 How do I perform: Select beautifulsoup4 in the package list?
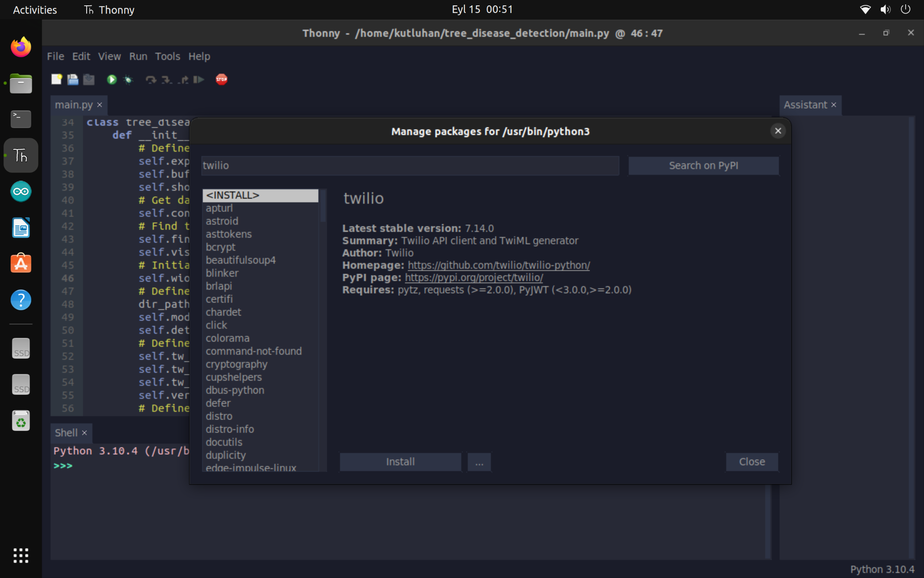[x=260, y=260]
